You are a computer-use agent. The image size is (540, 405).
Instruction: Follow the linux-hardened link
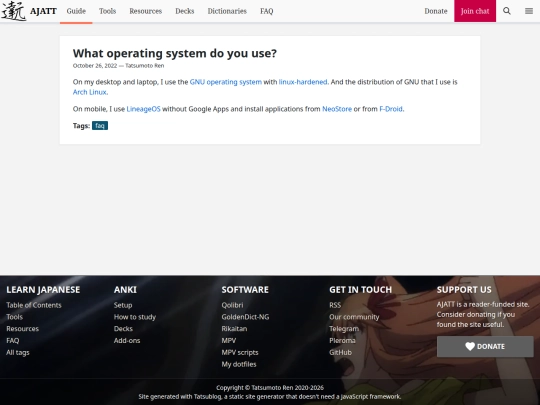(303, 82)
